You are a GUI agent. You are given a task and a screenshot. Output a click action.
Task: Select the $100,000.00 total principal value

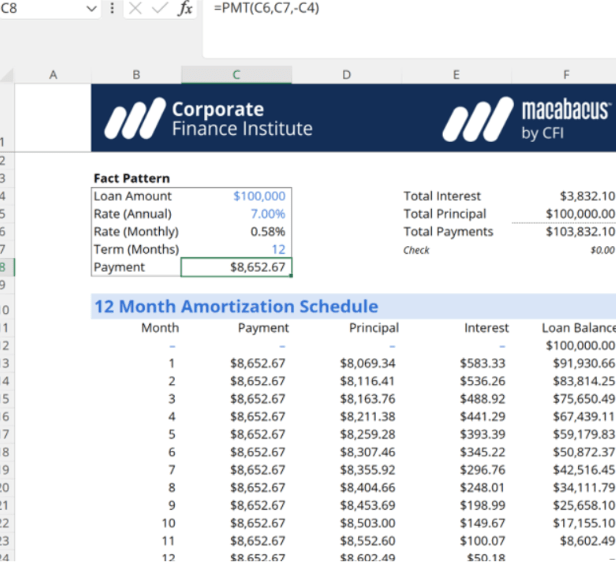click(580, 214)
